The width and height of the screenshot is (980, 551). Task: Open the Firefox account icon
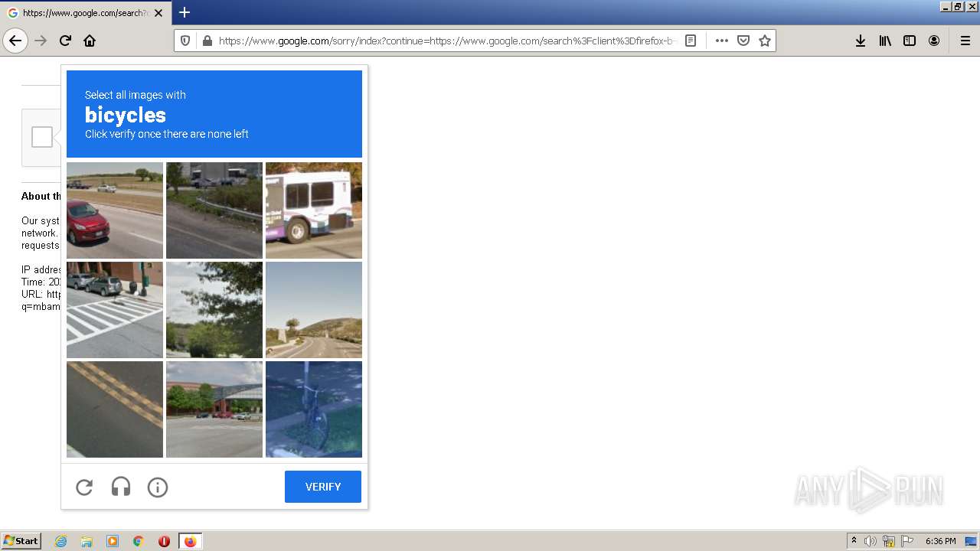tap(934, 41)
